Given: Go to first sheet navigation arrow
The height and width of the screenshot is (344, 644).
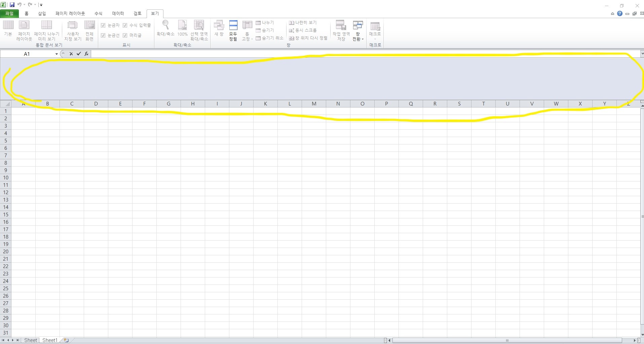Looking at the screenshot, I should [x=4, y=340].
